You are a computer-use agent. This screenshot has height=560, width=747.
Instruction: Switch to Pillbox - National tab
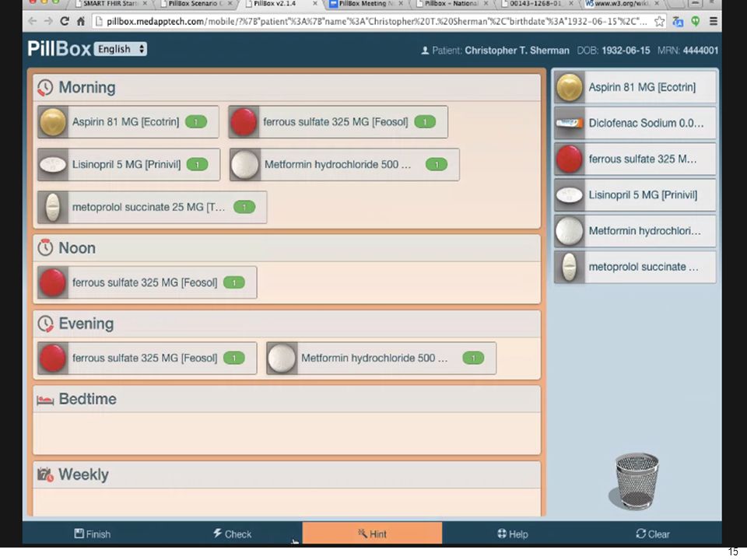(x=451, y=4)
